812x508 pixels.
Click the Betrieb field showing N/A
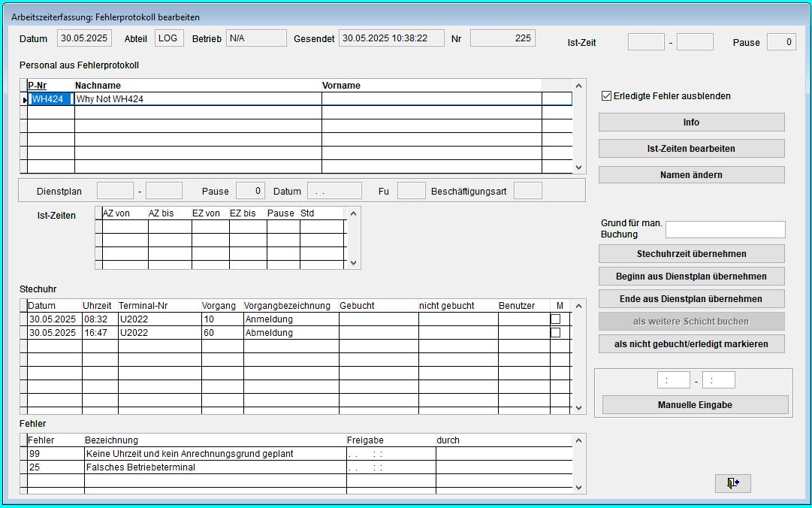tap(256, 38)
